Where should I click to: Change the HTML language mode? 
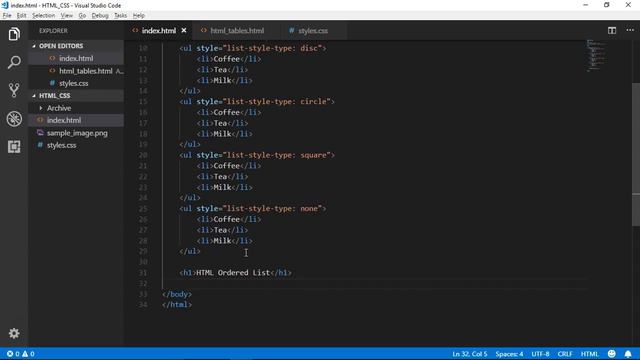tap(589, 354)
